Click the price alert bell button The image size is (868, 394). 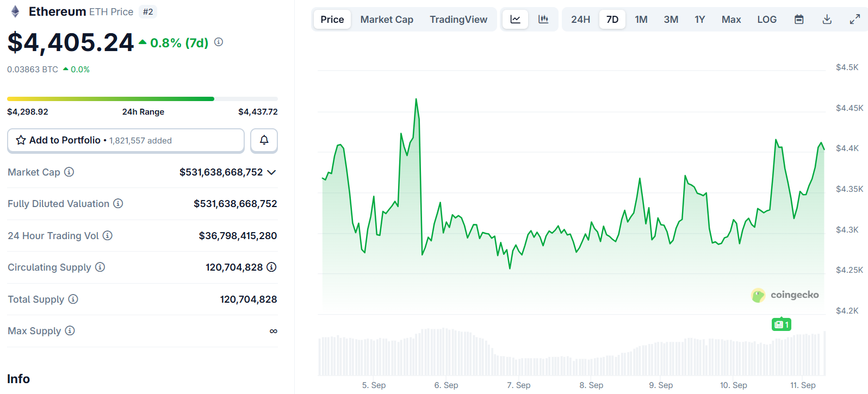[x=264, y=140]
